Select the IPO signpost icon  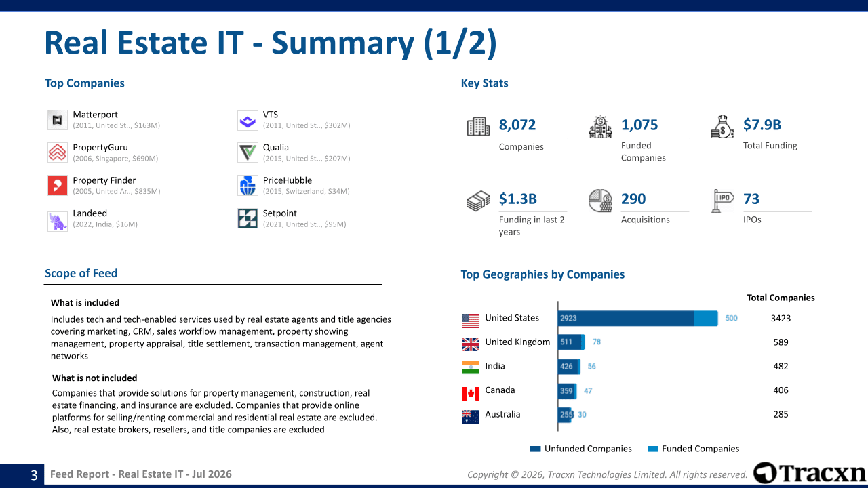pos(722,201)
